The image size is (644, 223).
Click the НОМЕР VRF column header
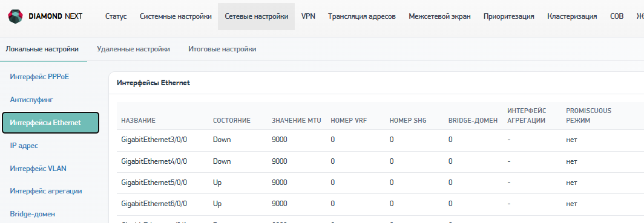coord(349,120)
